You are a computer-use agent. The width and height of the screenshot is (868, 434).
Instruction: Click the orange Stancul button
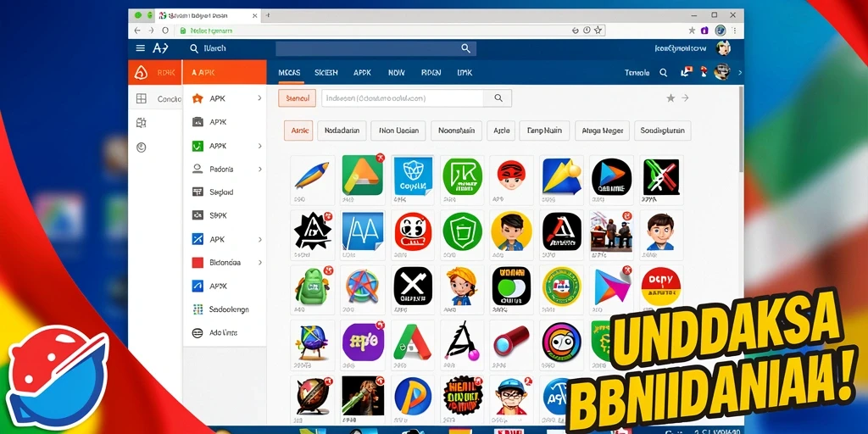(297, 98)
